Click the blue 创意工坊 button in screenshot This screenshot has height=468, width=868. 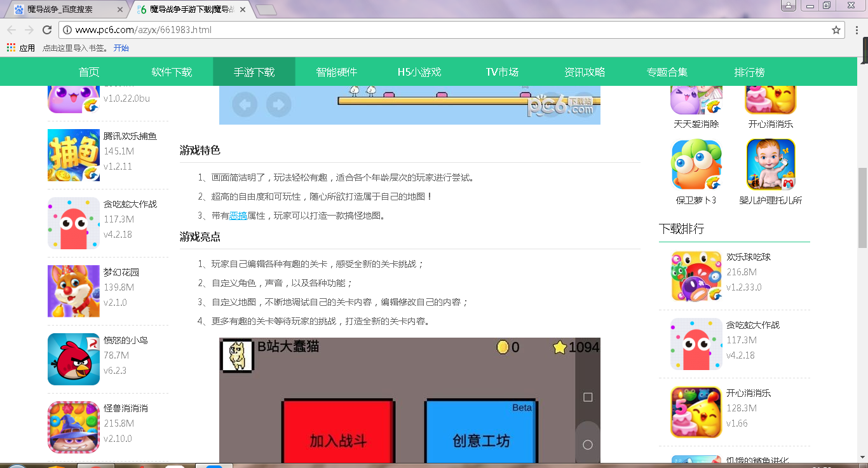pos(481,432)
